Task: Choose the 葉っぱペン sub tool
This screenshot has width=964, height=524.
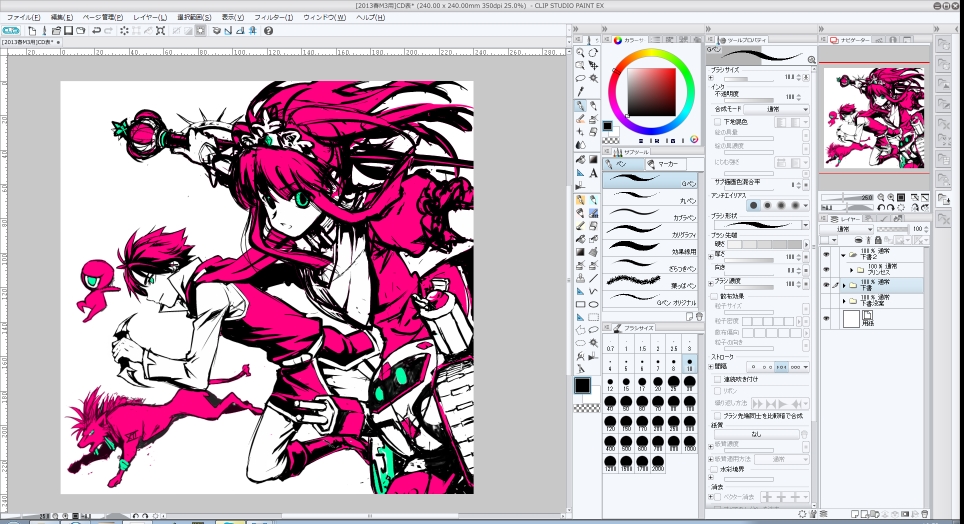Action: click(x=650, y=284)
